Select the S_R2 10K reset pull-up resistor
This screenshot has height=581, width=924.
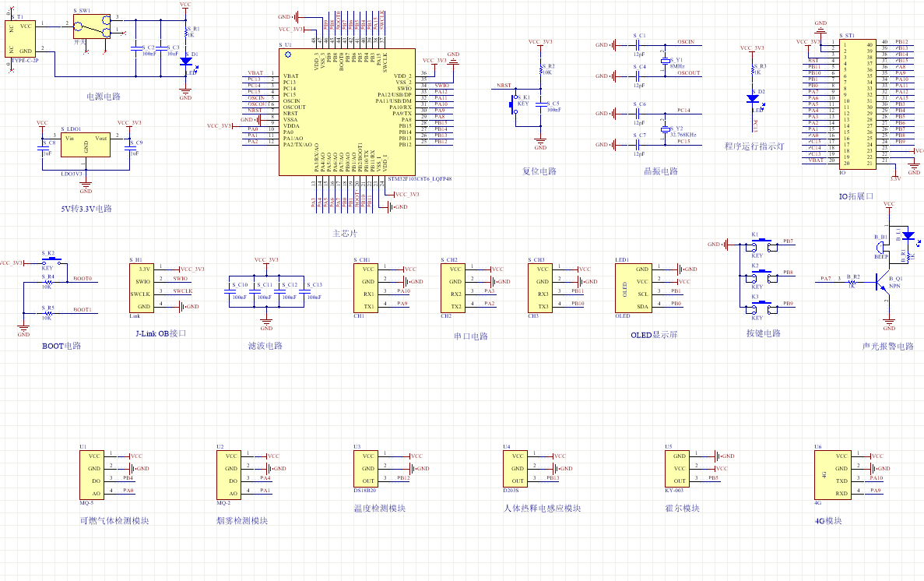tap(541, 69)
